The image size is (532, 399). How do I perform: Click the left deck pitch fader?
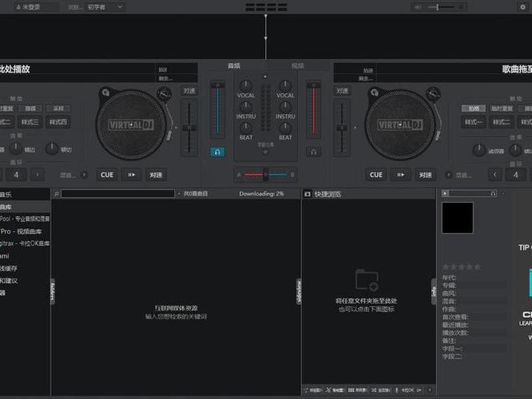(x=189, y=128)
